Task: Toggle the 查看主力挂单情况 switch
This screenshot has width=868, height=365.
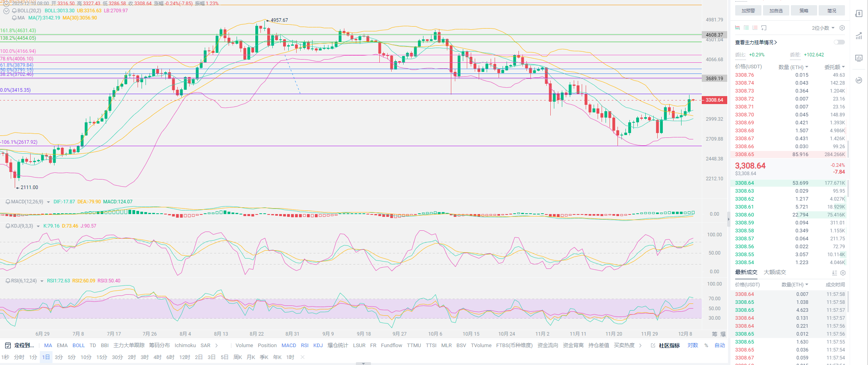Action: click(839, 42)
